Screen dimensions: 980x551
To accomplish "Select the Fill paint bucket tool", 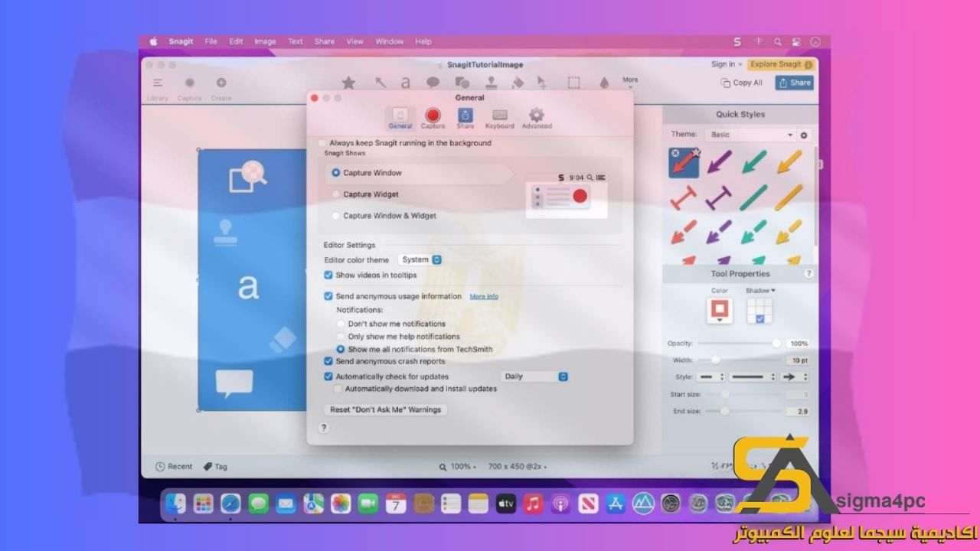I will tap(518, 83).
